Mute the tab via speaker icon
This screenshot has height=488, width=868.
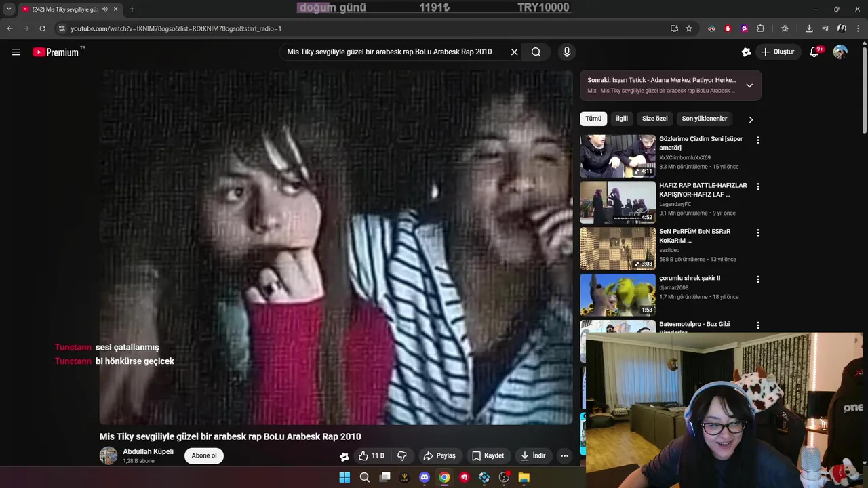104,9
